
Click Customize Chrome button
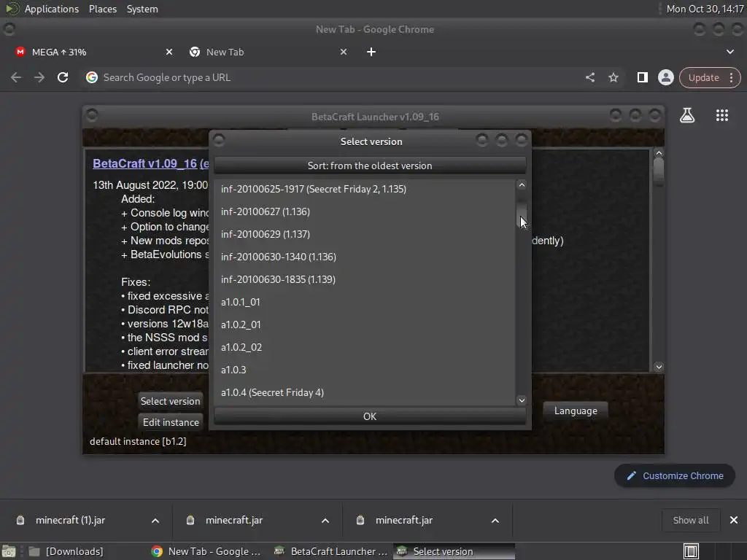click(675, 475)
